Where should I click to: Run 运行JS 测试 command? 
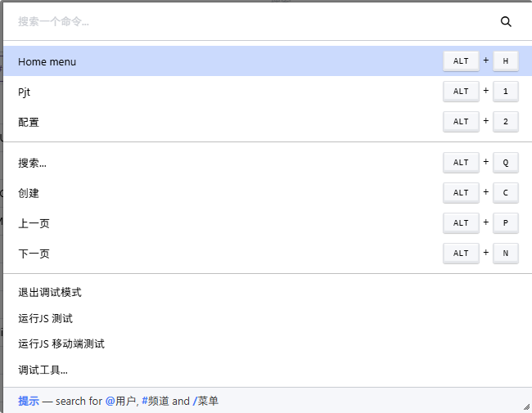268,318
